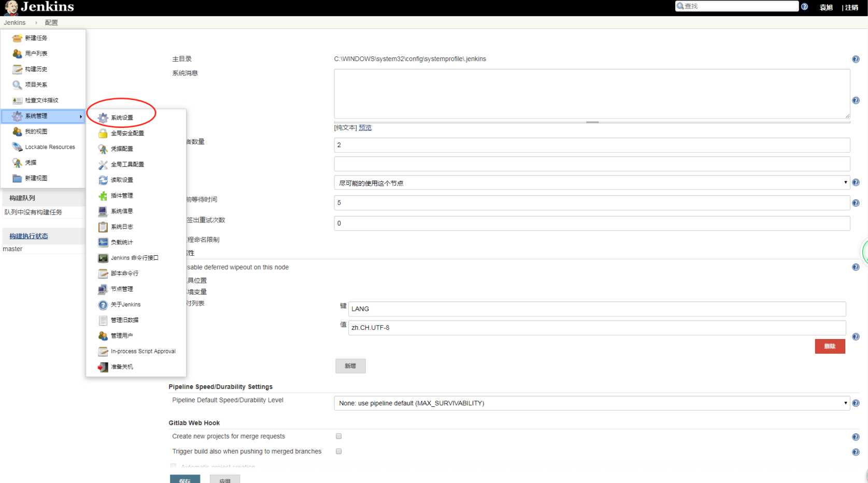This screenshot has width=868, height=483.
Task: Expand the 系统管理 submenu arrow
Action: pos(81,116)
